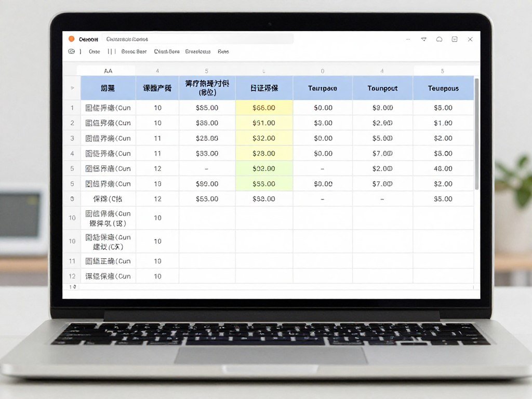The image size is (532, 399).
Task: Click the yellow cell showing $51.00
Action: coord(264,123)
